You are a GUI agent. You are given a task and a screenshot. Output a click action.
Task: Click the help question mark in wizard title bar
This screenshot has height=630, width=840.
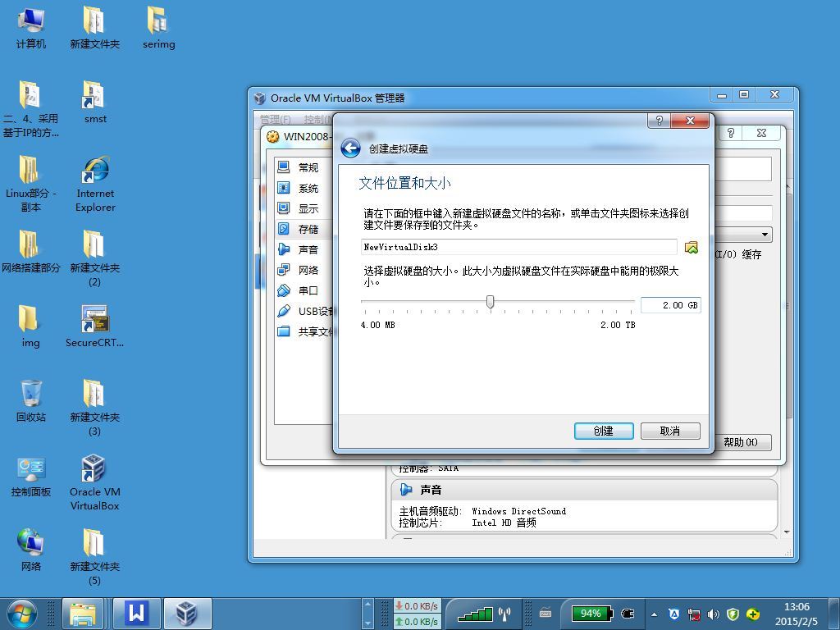coord(660,121)
